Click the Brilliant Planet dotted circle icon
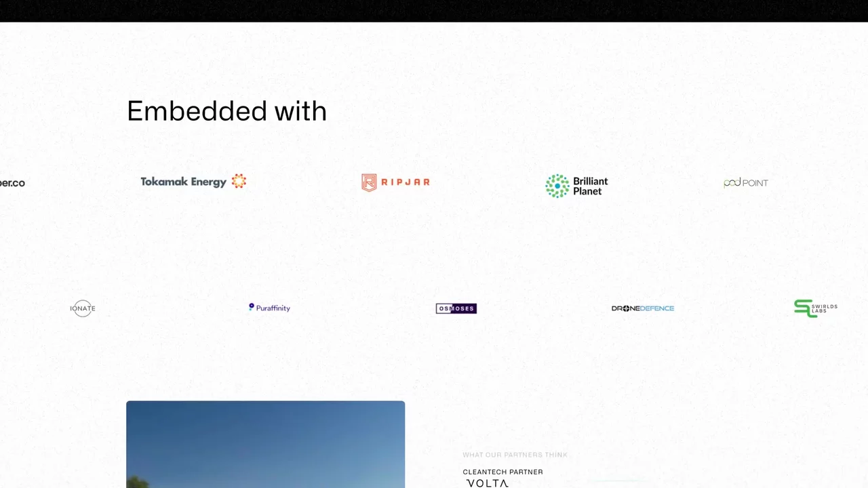Image resolution: width=868 pixels, height=488 pixels. (x=557, y=186)
